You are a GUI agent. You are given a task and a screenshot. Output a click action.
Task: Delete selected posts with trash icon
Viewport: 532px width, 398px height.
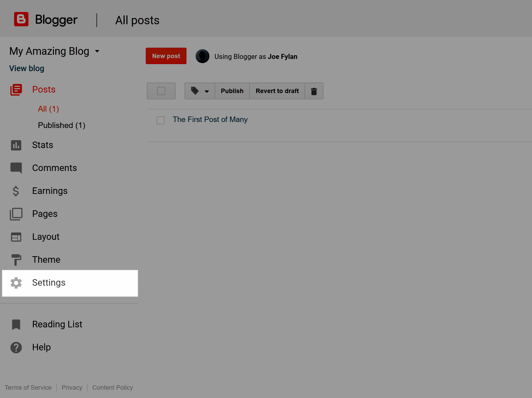pyautogui.click(x=314, y=91)
